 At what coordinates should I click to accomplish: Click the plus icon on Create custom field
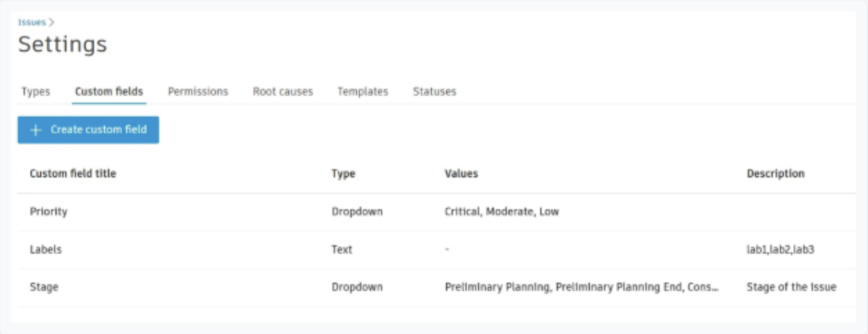36,130
